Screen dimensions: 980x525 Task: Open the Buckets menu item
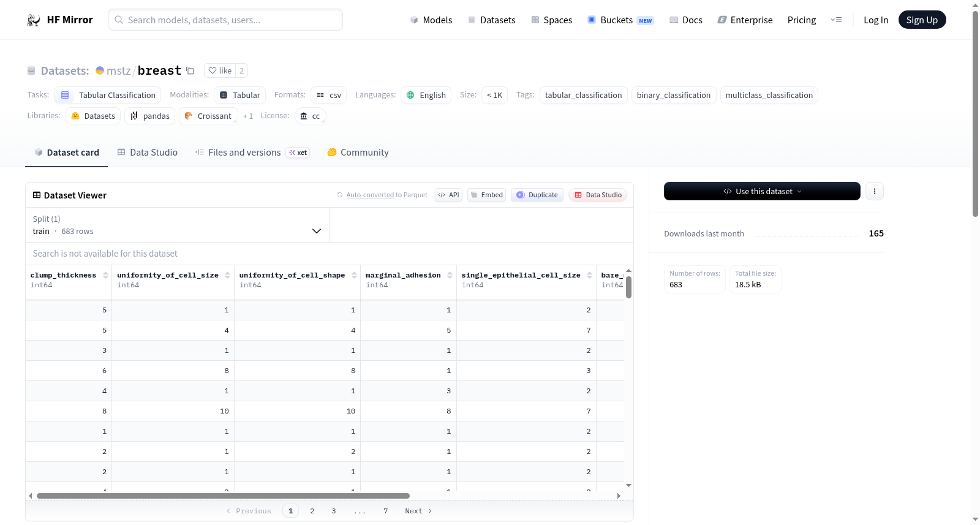click(620, 20)
